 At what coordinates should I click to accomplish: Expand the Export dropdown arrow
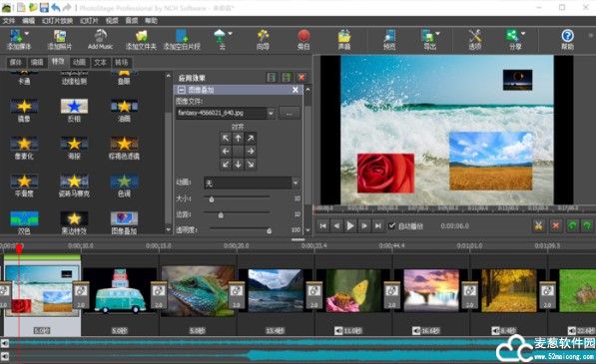pyautogui.click(x=437, y=33)
